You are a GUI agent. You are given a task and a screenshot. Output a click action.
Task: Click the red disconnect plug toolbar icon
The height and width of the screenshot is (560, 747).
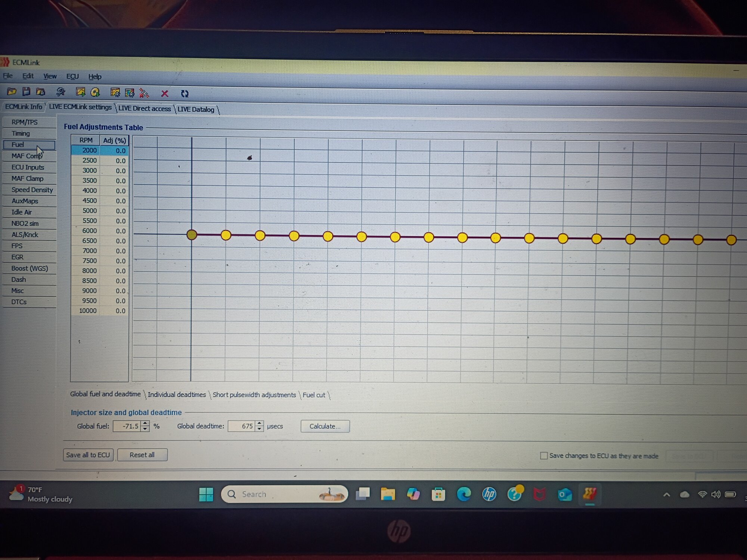144,93
